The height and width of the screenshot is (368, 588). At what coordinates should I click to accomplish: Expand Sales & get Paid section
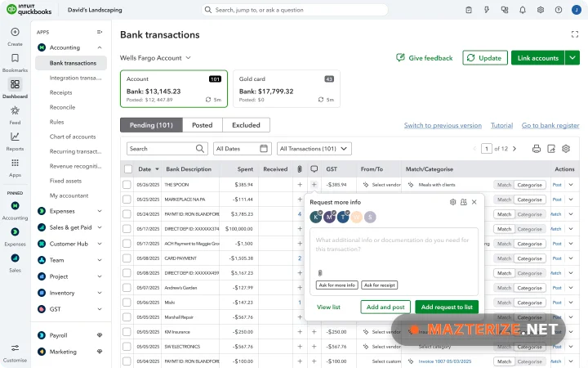(x=100, y=227)
